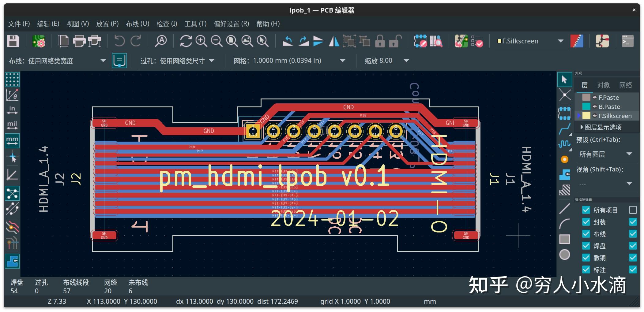This screenshot has height=312, width=644.
Task: Switch to the 网络 tab
Action: (x=626, y=85)
